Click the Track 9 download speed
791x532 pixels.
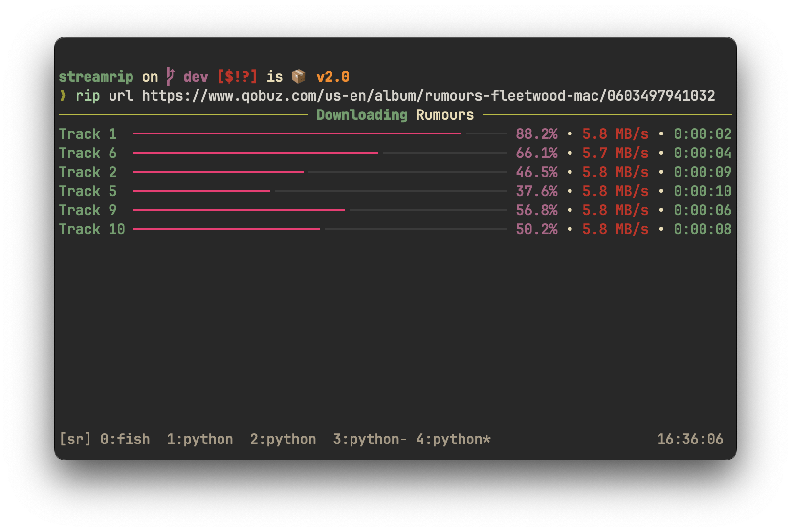click(615, 210)
